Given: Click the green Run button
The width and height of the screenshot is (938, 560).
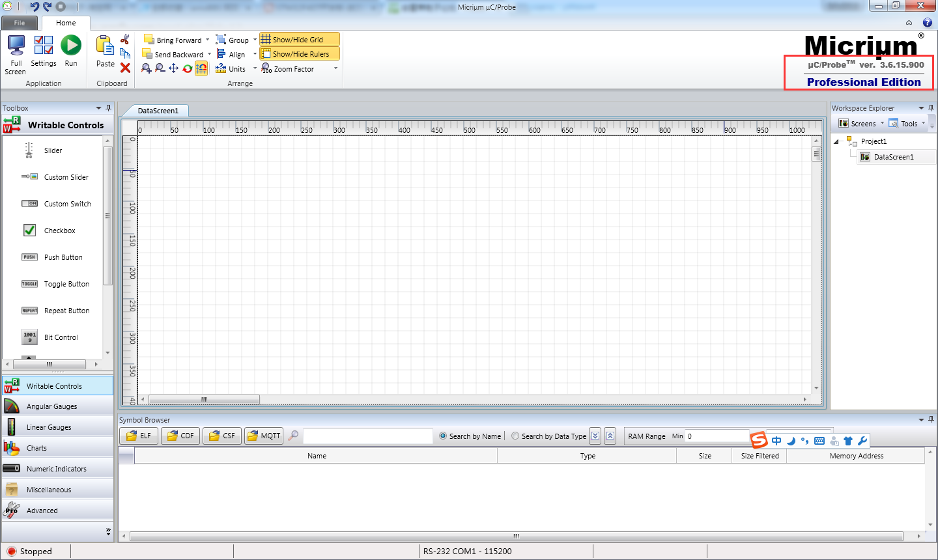Looking at the screenshot, I should [x=71, y=51].
